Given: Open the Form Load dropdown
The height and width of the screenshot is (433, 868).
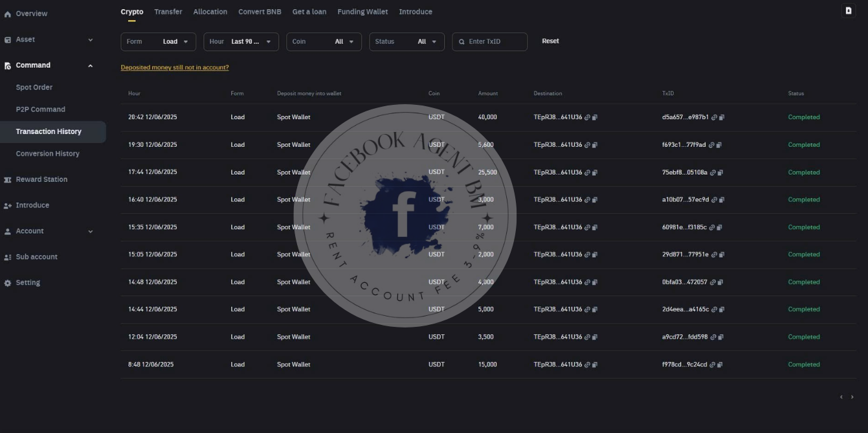Looking at the screenshot, I should (x=159, y=41).
